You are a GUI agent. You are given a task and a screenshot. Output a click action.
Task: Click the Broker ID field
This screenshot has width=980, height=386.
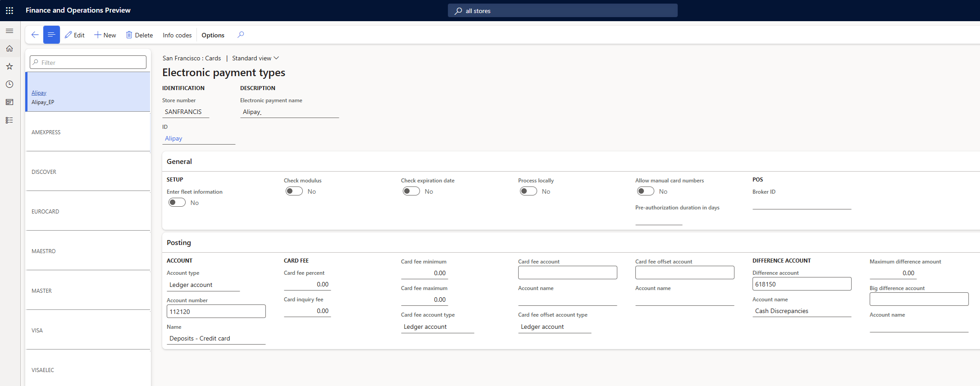click(x=802, y=203)
